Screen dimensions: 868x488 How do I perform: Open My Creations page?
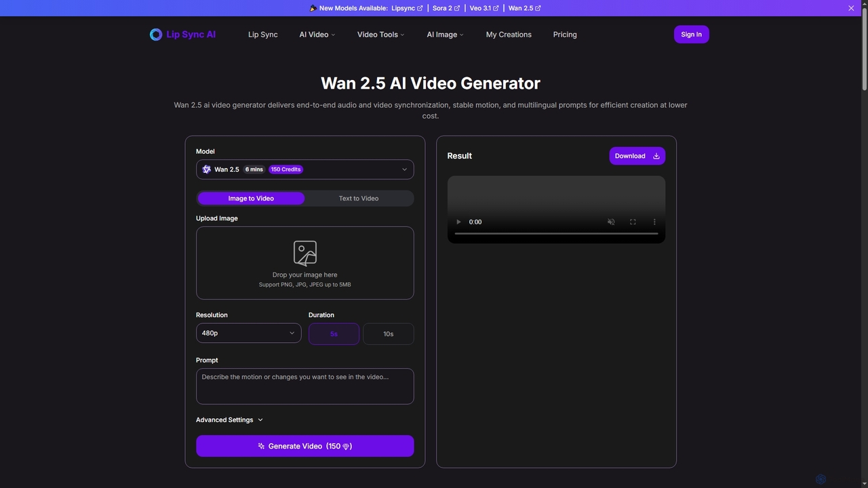tap(509, 35)
